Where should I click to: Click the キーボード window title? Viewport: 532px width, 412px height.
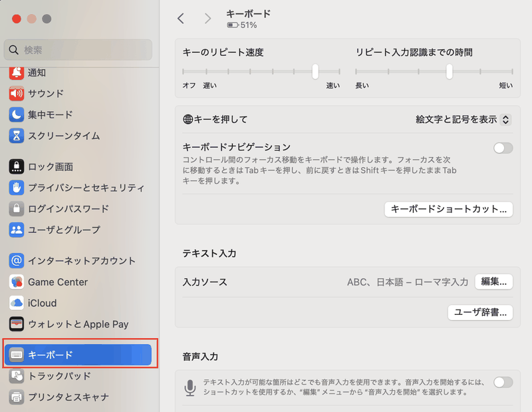coord(248,14)
